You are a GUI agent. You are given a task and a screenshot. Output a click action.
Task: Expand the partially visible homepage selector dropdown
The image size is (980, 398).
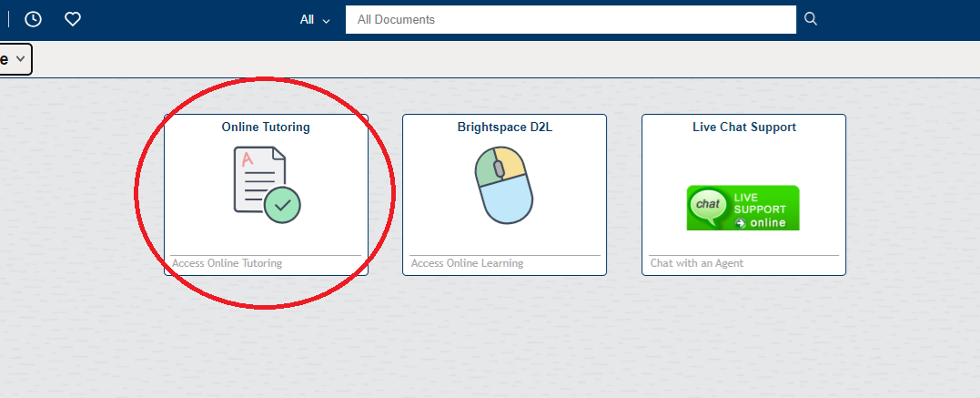click(15, 59)
